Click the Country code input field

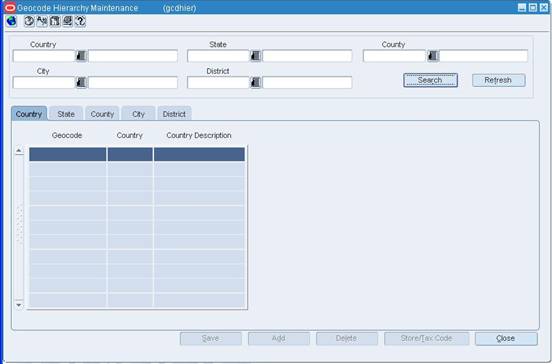tap(44, 56)
